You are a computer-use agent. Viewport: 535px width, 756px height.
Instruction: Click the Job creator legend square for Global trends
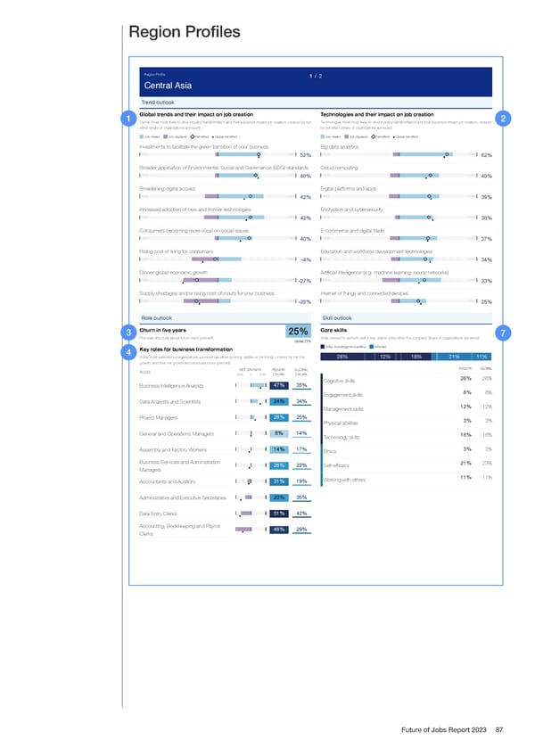(x=144, y=136)
